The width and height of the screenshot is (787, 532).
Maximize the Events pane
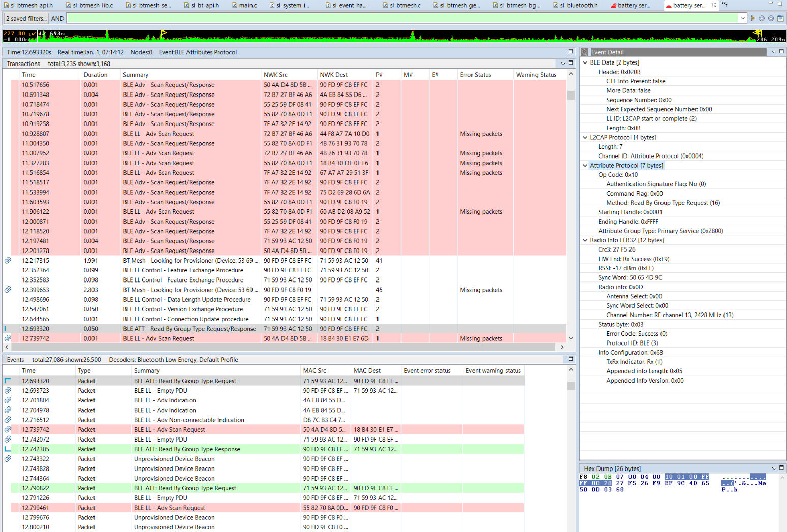(571, 359)
